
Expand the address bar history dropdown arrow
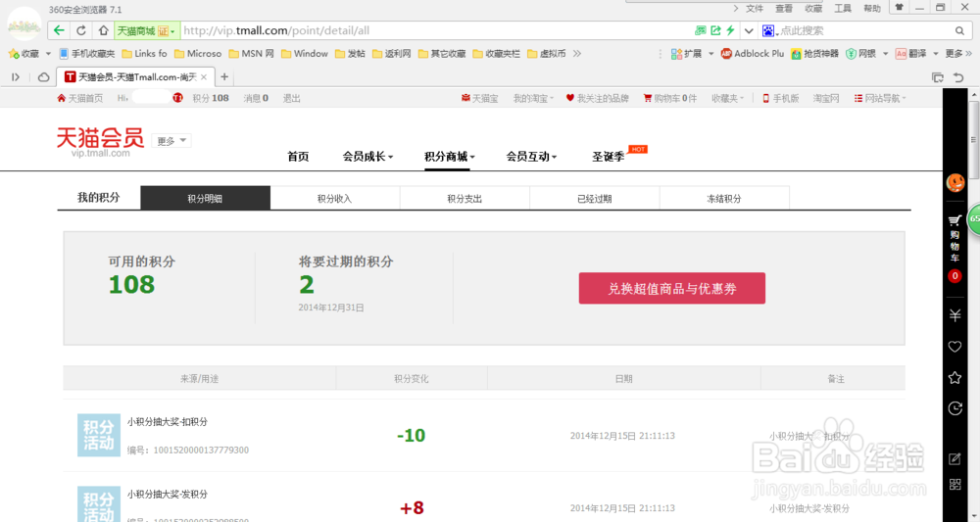tap(749, 30)
